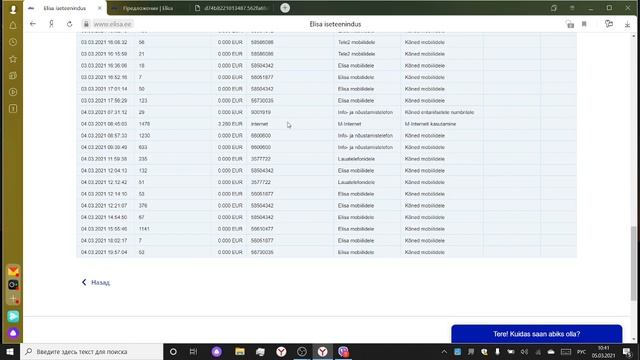Open the teal messenger icon in sidebar
640x360 pixels.
tap(13, 316)
